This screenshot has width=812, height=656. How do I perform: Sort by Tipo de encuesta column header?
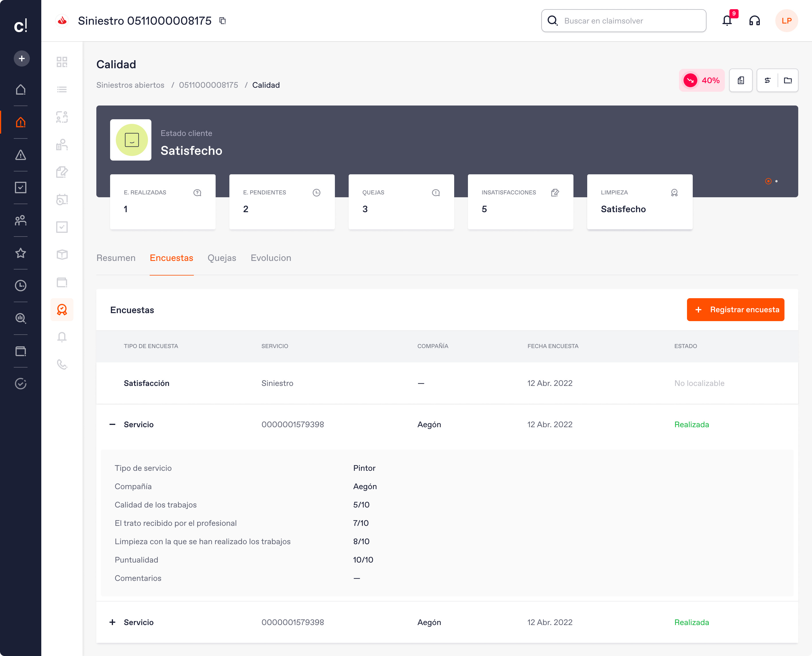tap(151, 346)
